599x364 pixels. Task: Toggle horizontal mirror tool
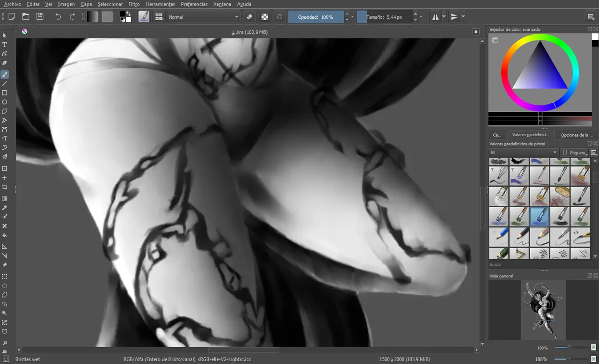(435, 17)
